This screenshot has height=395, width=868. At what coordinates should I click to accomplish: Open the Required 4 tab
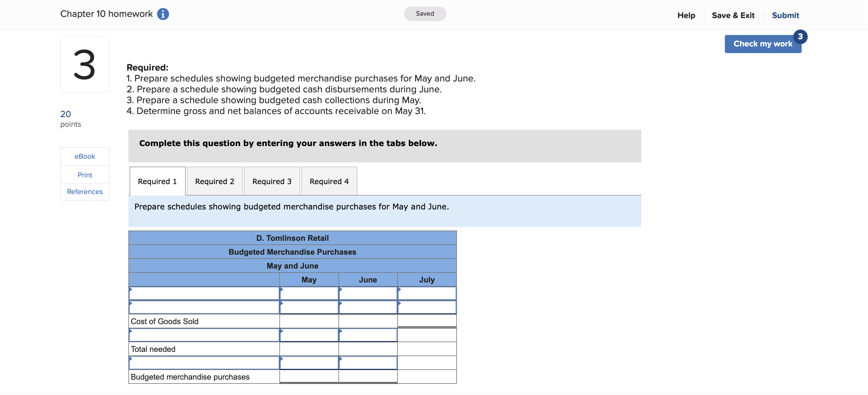tap(329, 181)
